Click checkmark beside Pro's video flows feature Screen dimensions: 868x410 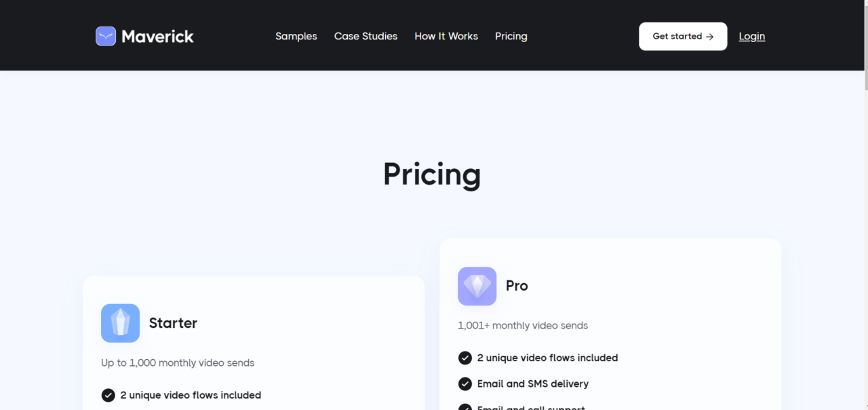click(x=465, y=358)
